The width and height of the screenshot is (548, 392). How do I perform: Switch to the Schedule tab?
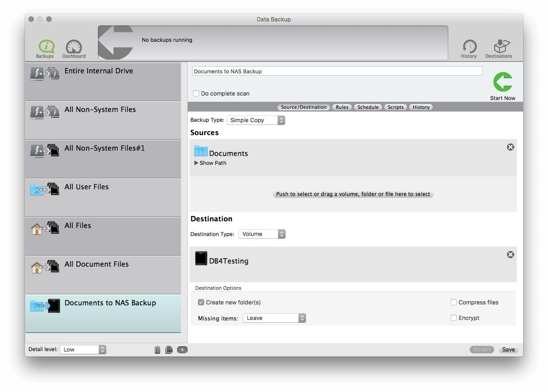coord(368,107)
